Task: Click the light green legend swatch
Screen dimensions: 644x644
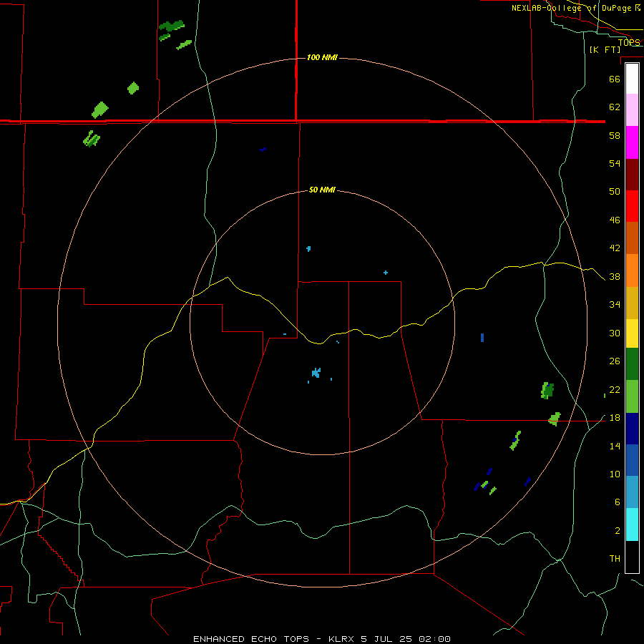Action: [632, 396]
